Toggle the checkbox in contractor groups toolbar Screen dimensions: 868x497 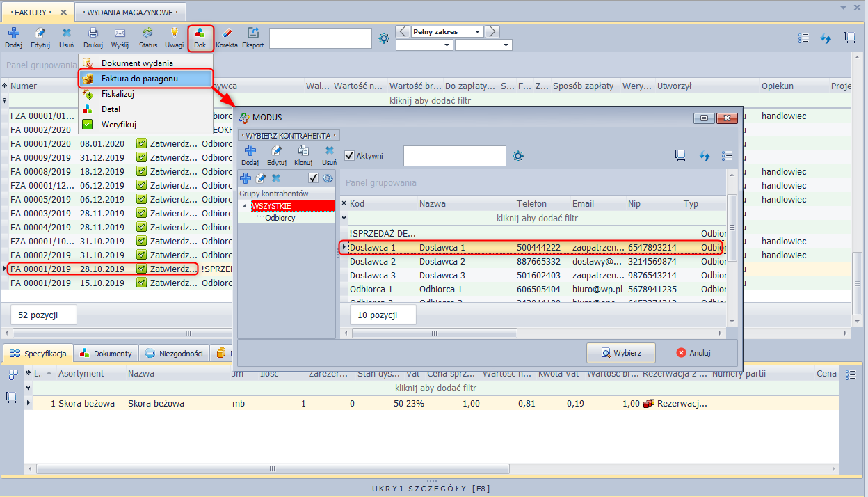point(313,178)
